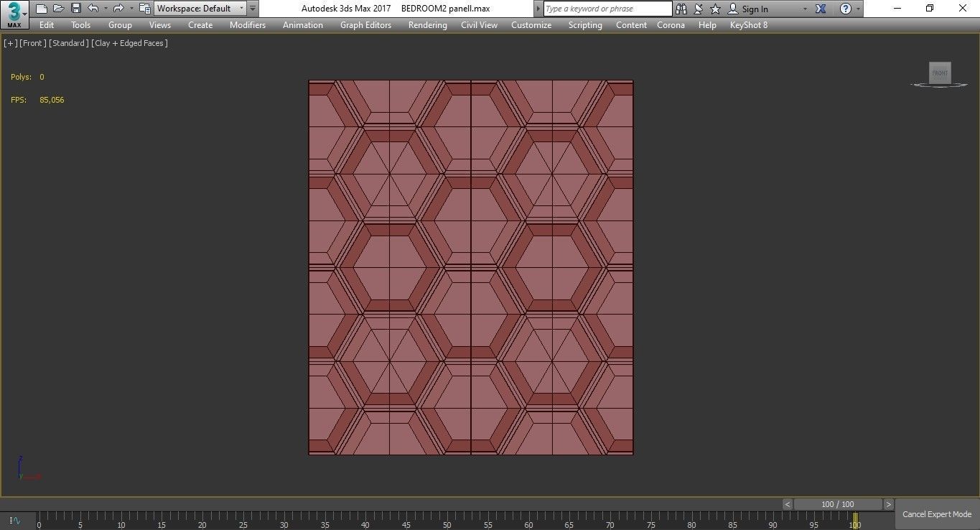The width and height of the screenshot is (980, 530).
Task: Click the Set Project Folder icon
Action: (144, 9)
